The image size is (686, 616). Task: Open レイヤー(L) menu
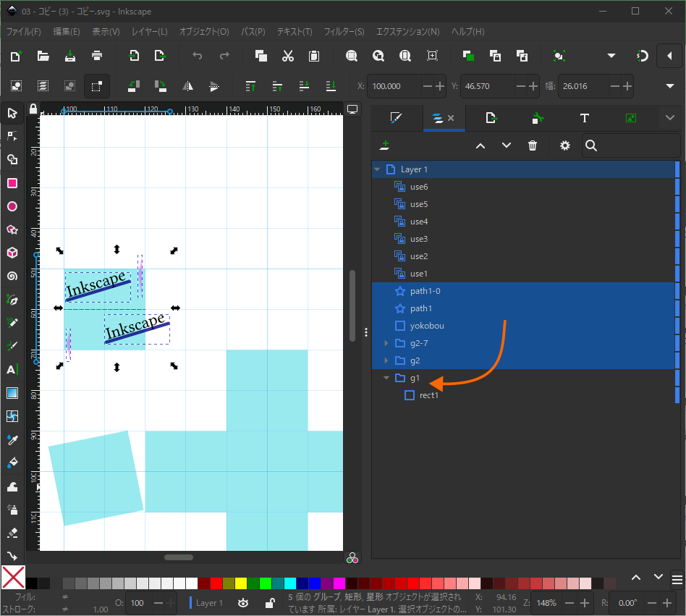[150, 32]
